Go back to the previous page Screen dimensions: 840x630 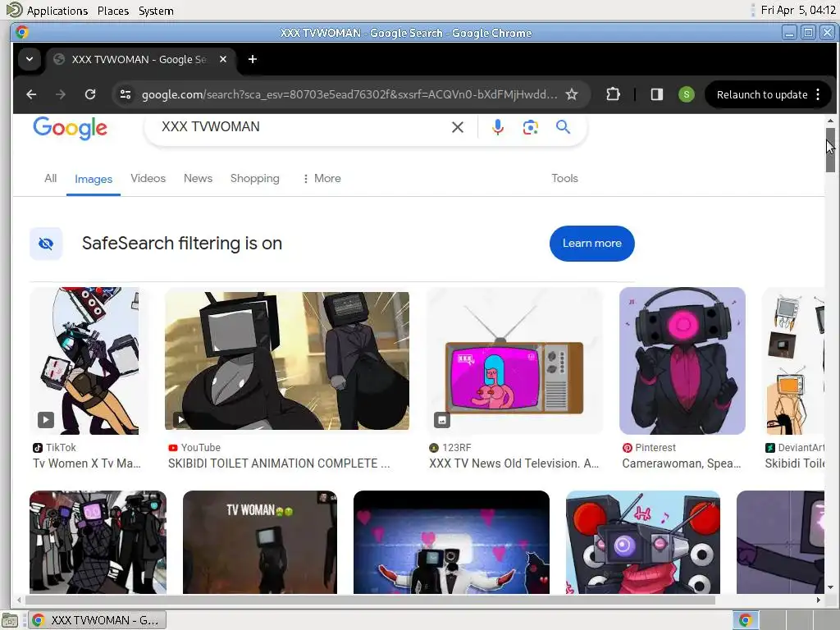[31, 95]
